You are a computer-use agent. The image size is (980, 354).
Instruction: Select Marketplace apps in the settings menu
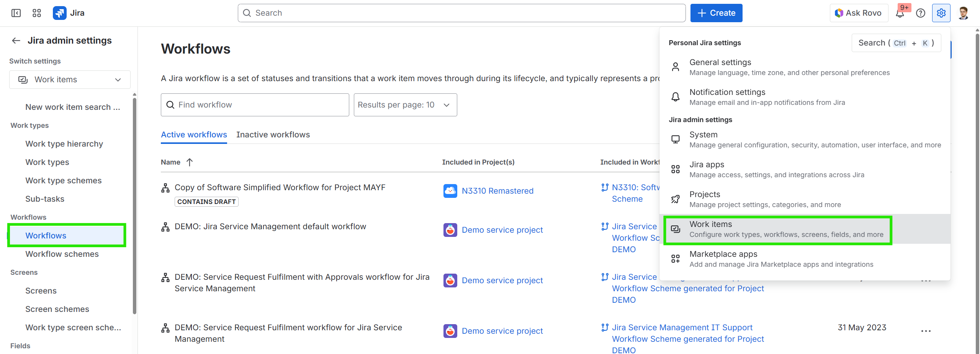805,259
